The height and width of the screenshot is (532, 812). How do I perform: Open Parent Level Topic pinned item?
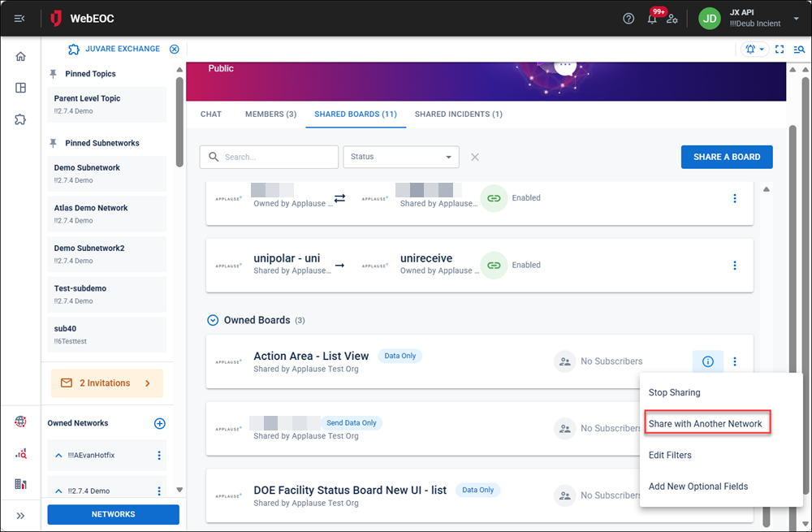coord(106,104)
